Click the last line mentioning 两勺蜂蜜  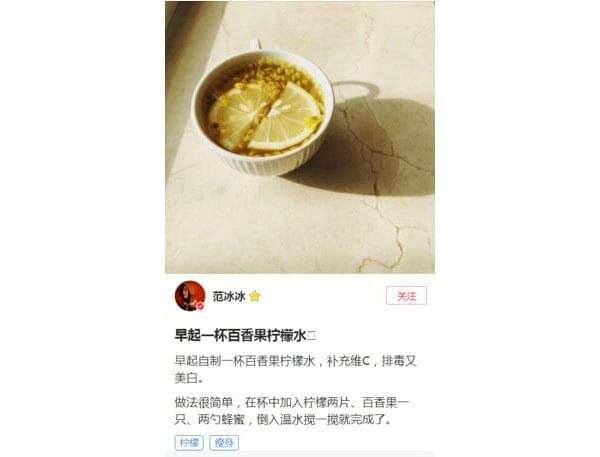(284, 420)
